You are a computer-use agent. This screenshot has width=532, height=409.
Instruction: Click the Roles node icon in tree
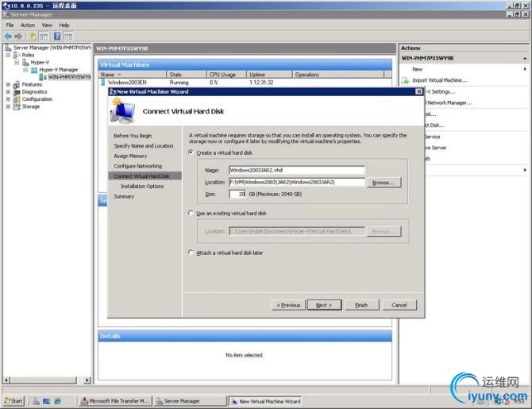point(17,55)
